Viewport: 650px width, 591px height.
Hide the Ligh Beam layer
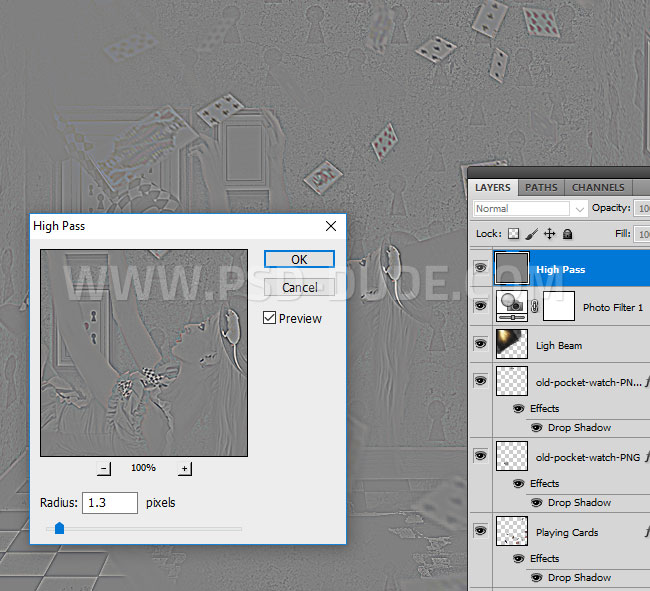(x=480, y=344)
